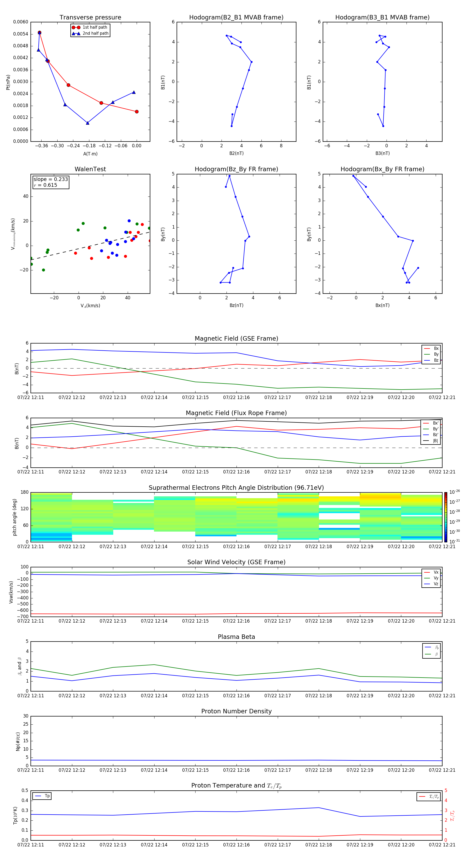473x868 pixels.
Task: Select "1st half path" legend entry
Action: coord(90,27)
